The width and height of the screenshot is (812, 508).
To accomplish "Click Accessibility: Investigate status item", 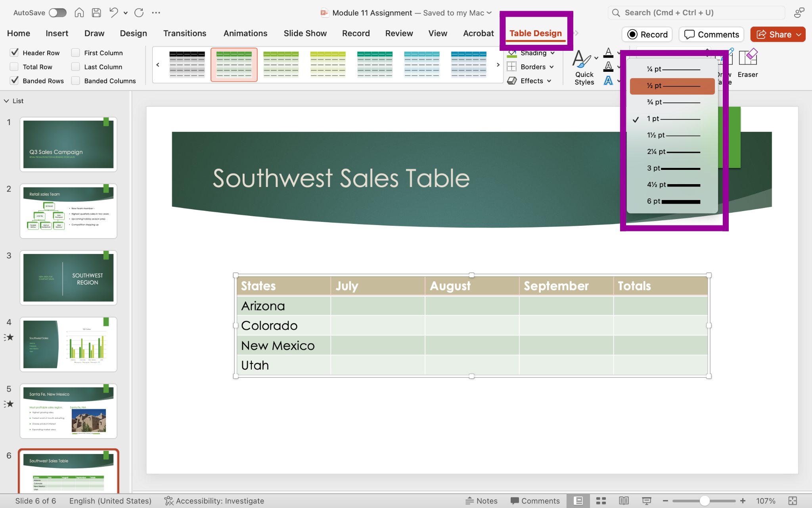I will [x=214, y=501].
